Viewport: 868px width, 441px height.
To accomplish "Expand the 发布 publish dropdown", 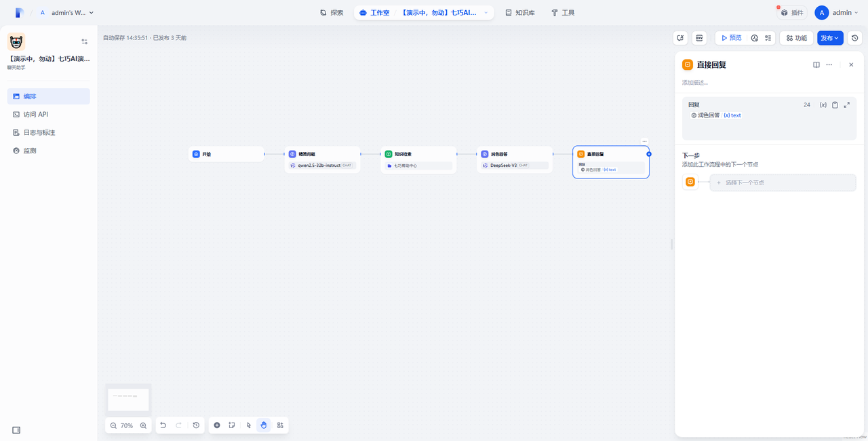I will [x=830, y=38].
